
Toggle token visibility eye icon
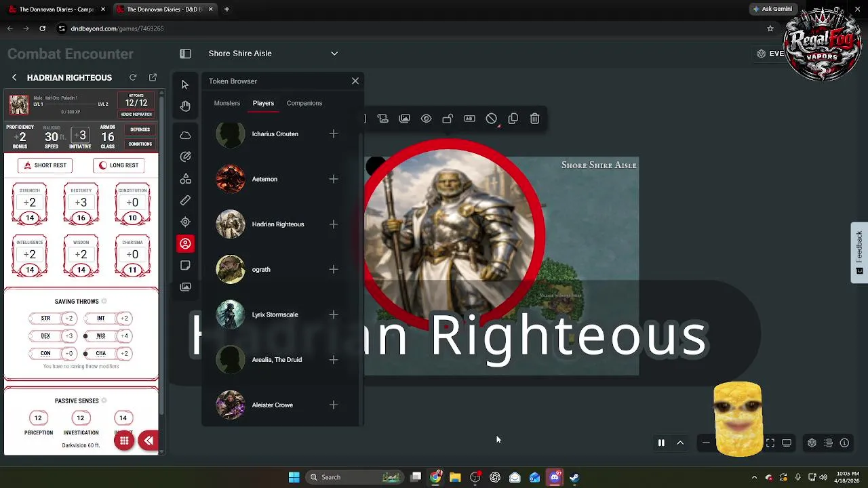point(426,119)
